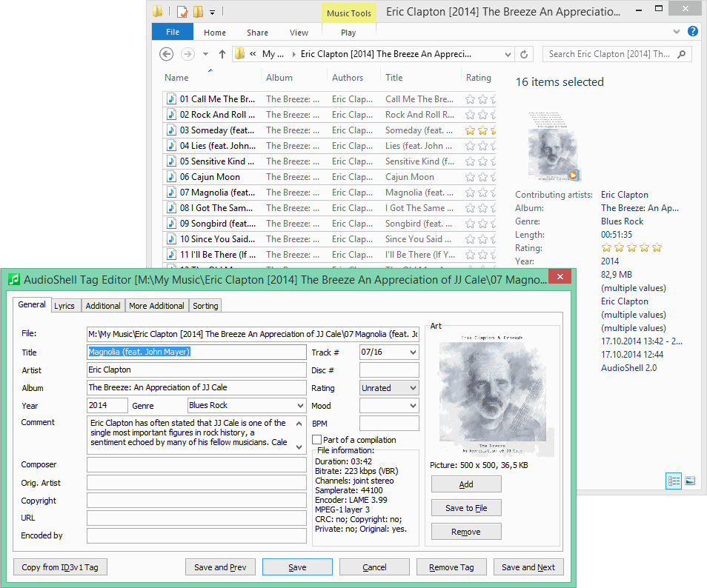Click the search magnifier icon
Image resolution: width=707 pixels, height=588 pixels.
coord(682,53)
